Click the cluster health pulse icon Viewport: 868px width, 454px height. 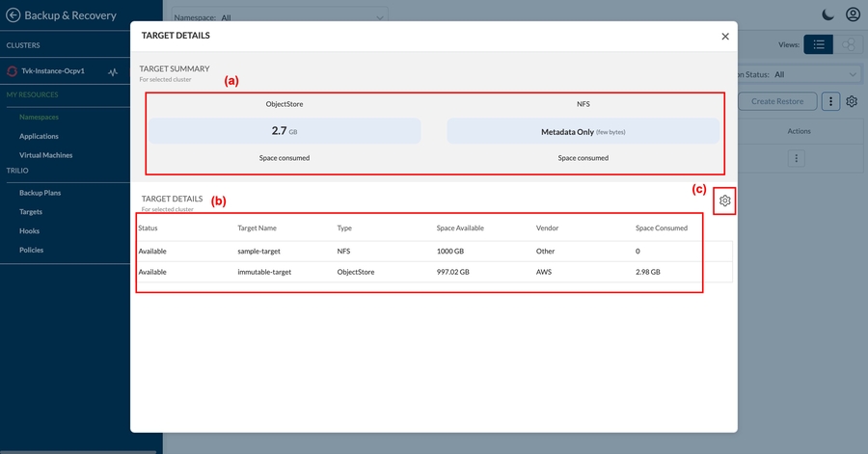113,71
